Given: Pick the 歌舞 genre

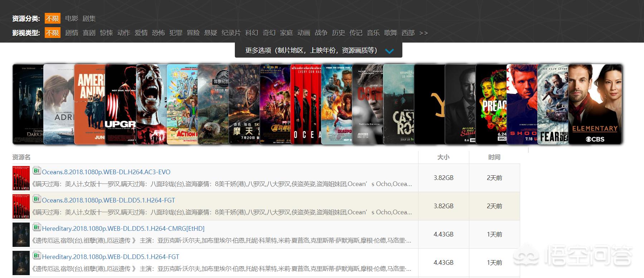Looking at the screenshot, I should click(x=391, y=33).
